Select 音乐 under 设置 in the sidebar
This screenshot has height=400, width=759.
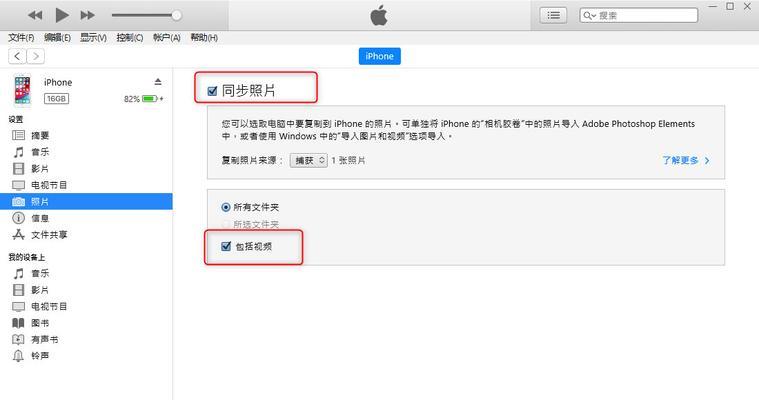click(40, 152)
